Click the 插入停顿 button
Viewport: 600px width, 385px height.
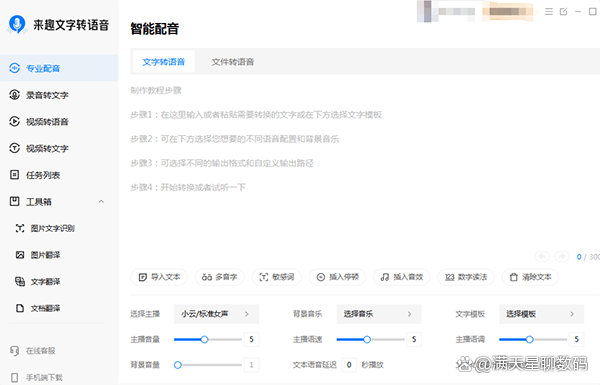click(x=337, y=277)
